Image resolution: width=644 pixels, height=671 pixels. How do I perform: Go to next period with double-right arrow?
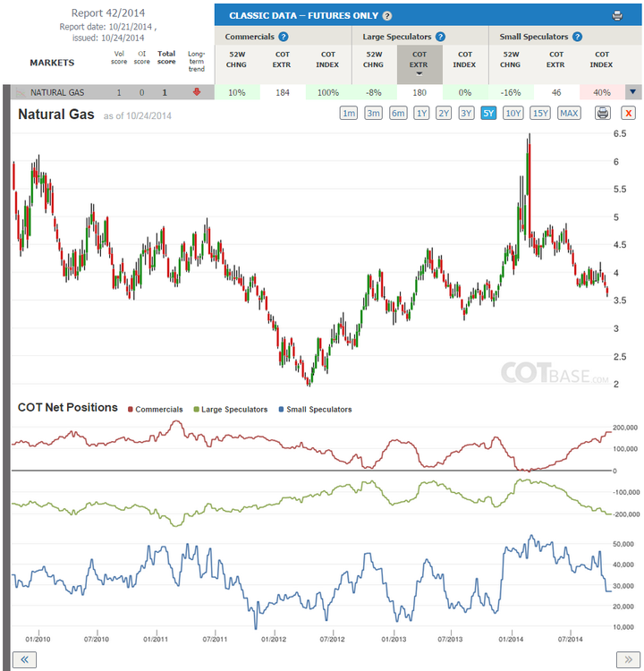628,659
